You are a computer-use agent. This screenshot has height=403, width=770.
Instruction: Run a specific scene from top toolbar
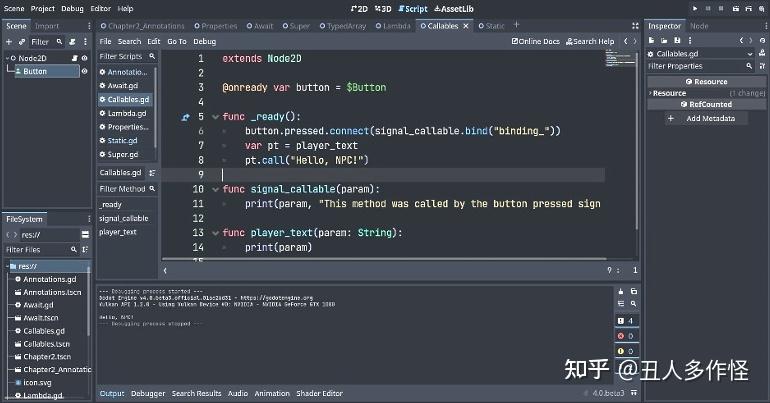748,8
